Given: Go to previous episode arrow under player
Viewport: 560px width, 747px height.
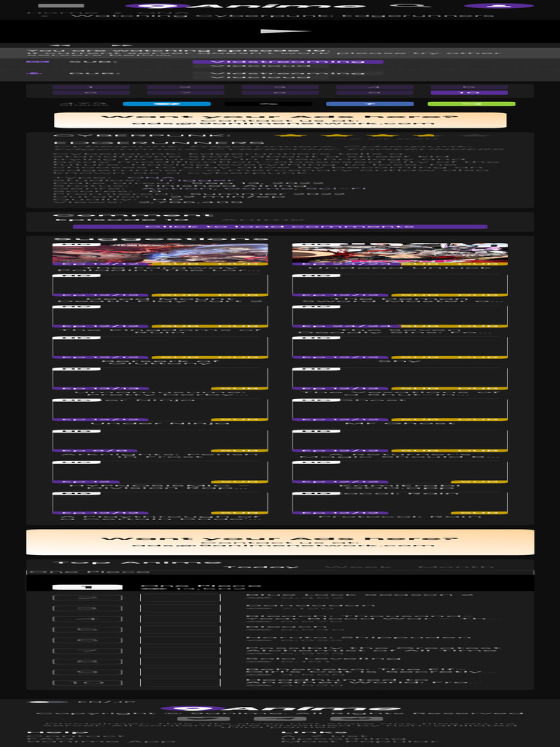Looking at the screenshot, I should [61, 46].
